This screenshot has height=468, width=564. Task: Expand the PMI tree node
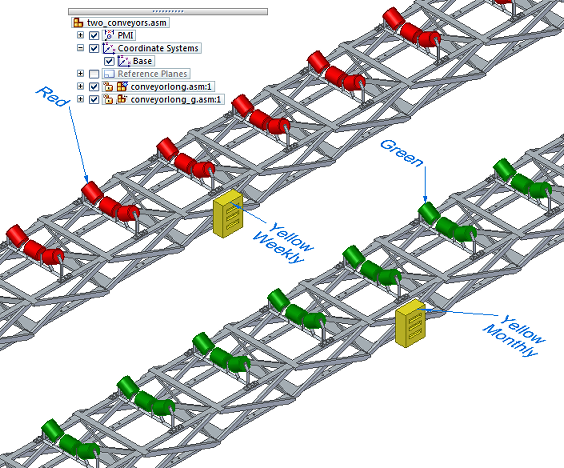click(x=80, y=35)
